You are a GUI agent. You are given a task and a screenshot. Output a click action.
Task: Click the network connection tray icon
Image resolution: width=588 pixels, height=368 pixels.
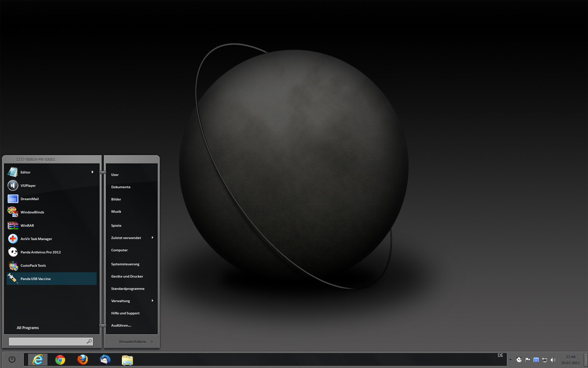(544, 360)
